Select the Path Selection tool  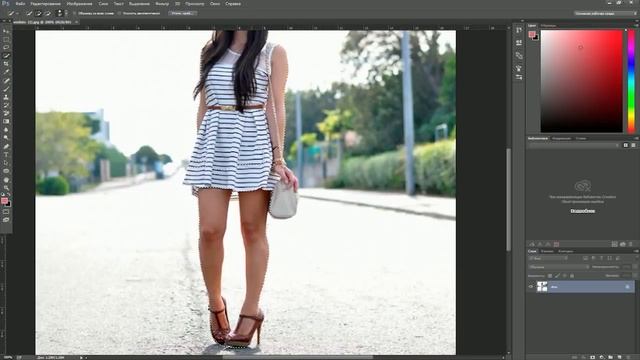6,162
